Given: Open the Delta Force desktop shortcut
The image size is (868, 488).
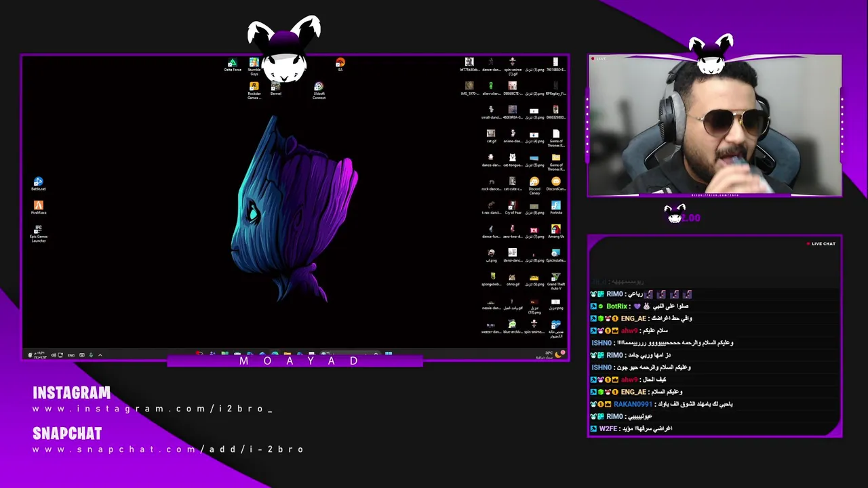Looking at the screenshot, I should tap(233, 65).
